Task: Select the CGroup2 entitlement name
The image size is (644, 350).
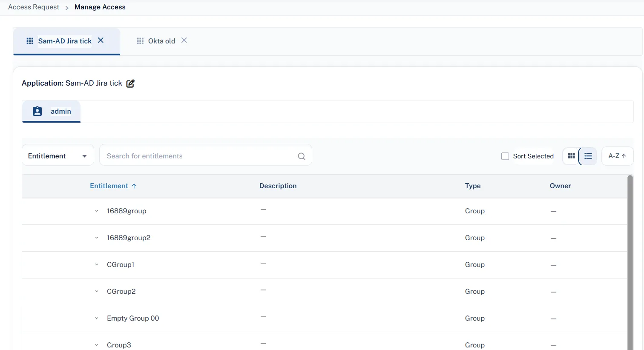Action: pyautogui.click(x=121, y=292)
